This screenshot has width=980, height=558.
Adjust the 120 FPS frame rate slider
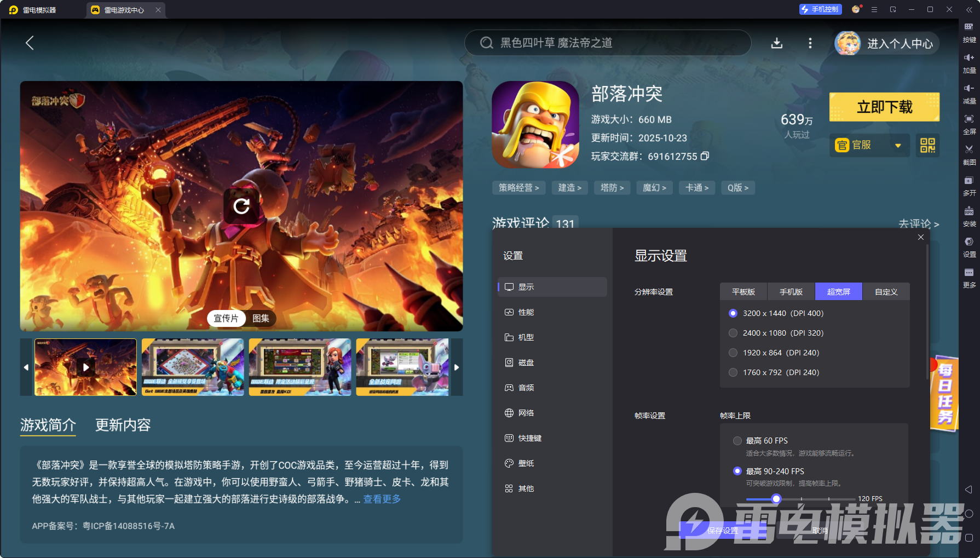pyautogui.click(x=776, y=499)
